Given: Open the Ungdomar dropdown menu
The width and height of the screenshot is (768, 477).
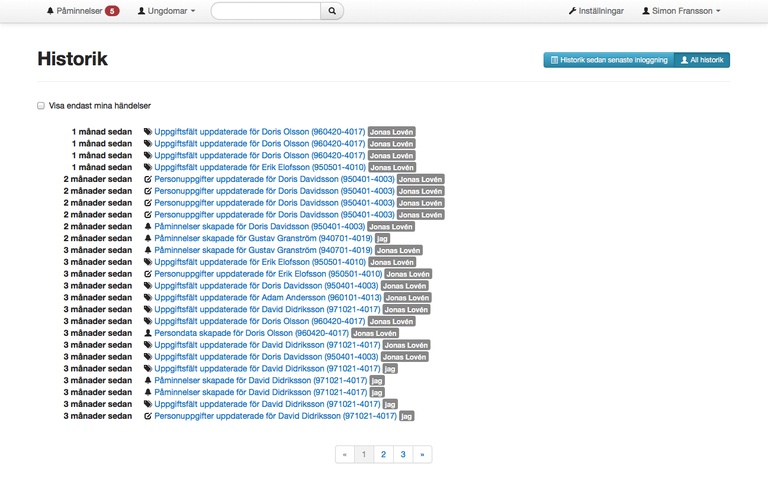Looking at the screenshot, I should [x=166, y=11].
